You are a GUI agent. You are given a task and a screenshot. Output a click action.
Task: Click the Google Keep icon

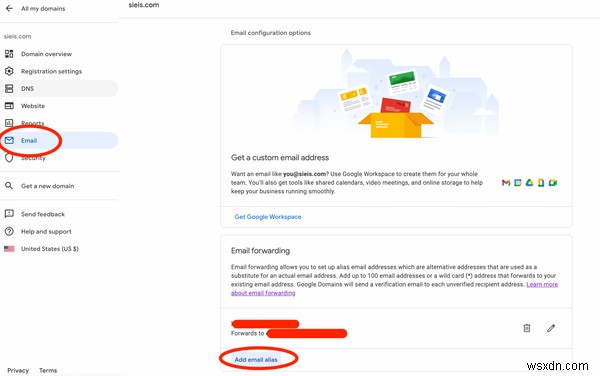click(x=541, y=183)
